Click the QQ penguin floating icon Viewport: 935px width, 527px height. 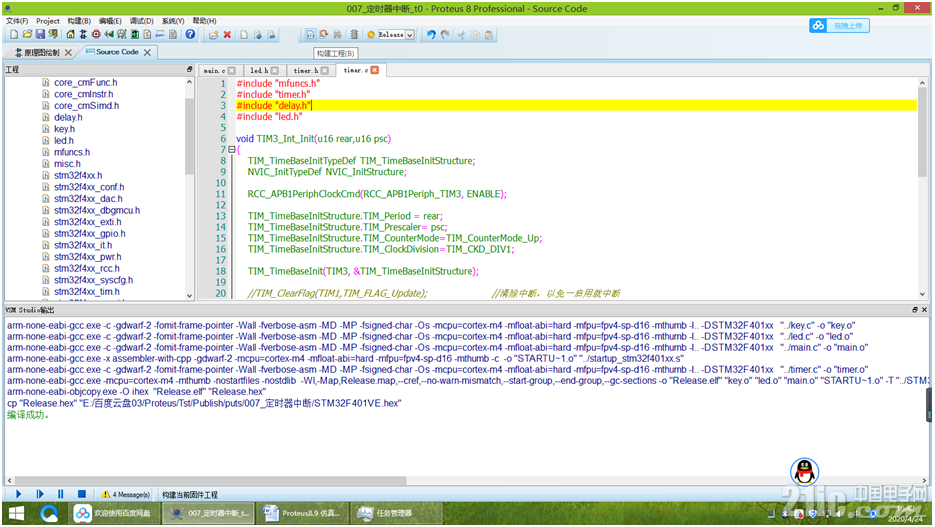pos(804,472)
